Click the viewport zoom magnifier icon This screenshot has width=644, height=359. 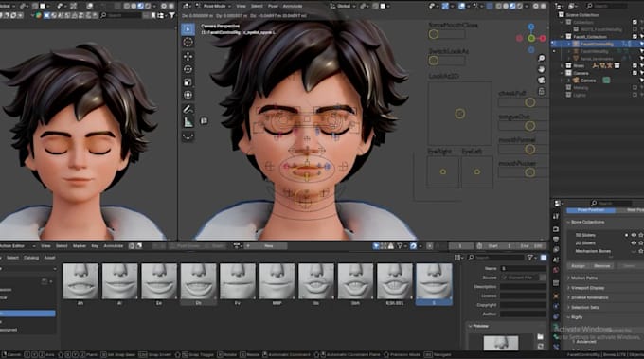[542, 59]
